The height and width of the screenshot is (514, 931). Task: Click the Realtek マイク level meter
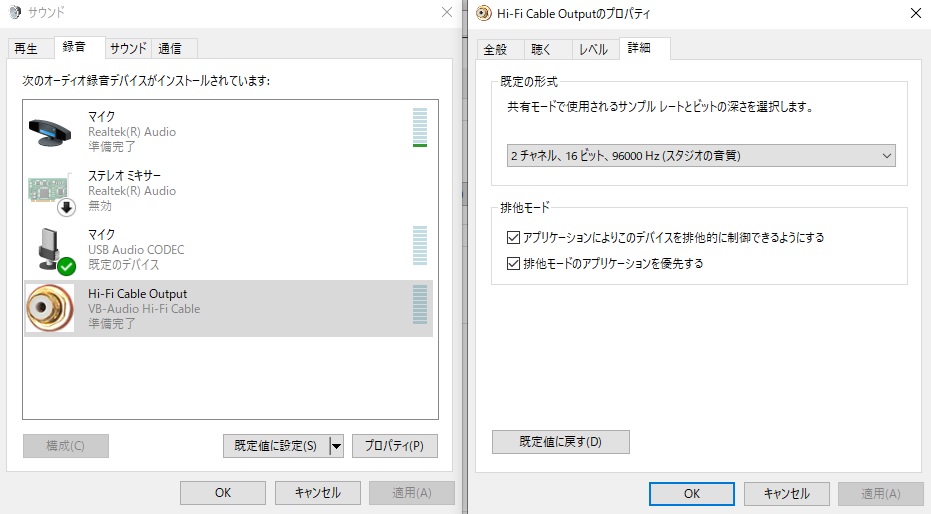point(420,128)
